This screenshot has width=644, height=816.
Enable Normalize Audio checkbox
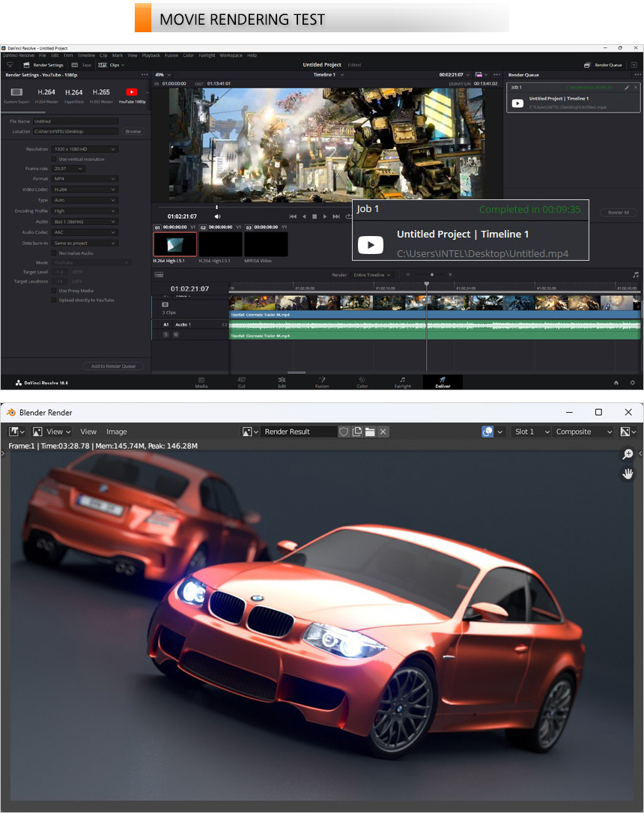click(54, 253)
